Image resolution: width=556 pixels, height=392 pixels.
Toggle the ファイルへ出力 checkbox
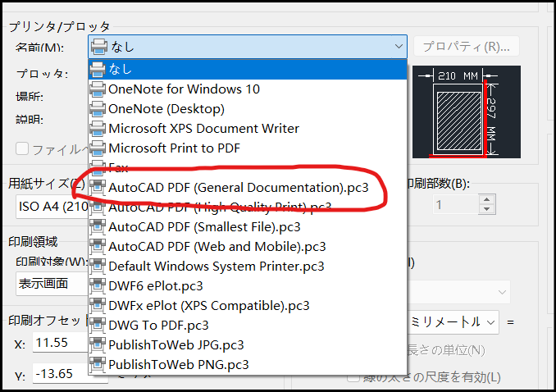click(22, 148)
